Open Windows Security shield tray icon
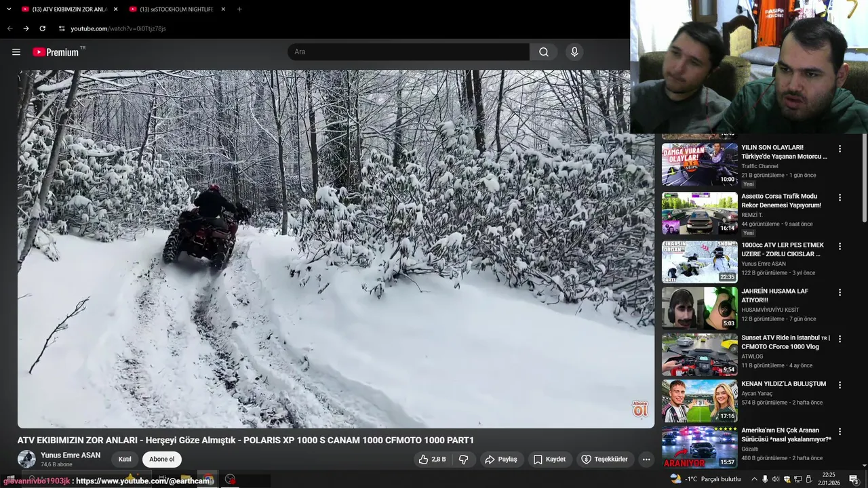Screen dimensions: 868x488 (x=787, y=479)
